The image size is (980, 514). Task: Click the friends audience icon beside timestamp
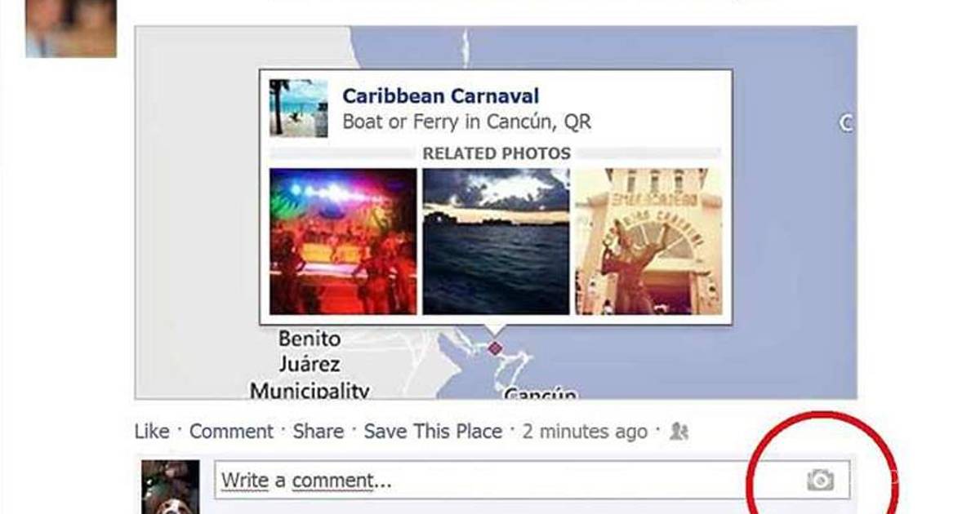coord(679,432)
